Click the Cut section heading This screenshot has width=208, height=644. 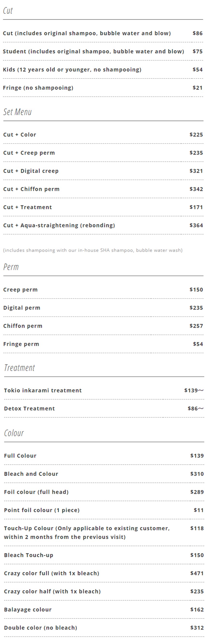pyautogui.click(x=8, y=11)
